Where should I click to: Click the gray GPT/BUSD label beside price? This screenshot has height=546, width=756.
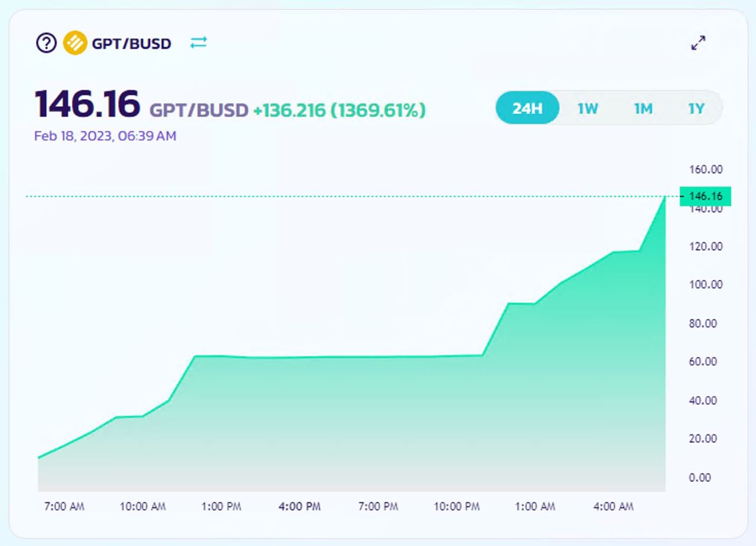point(199,110)
